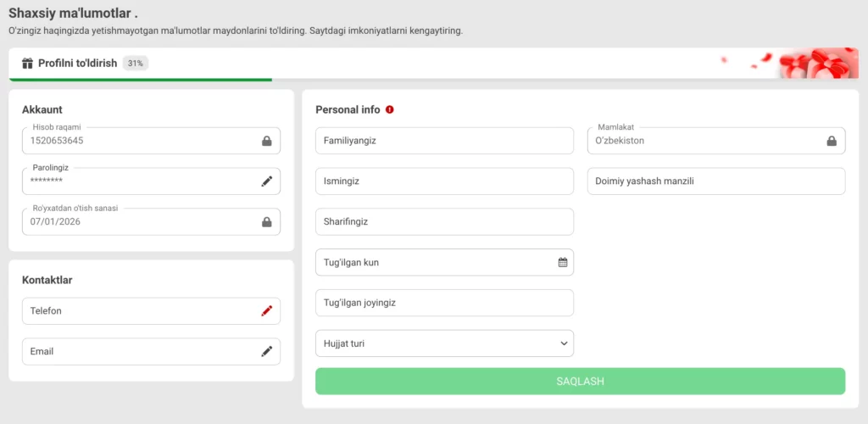The width and height of the screenshot is (868, 424).
Task: Open the calendar icon in Tug'ilgan kun
Action: pos(563,263)
